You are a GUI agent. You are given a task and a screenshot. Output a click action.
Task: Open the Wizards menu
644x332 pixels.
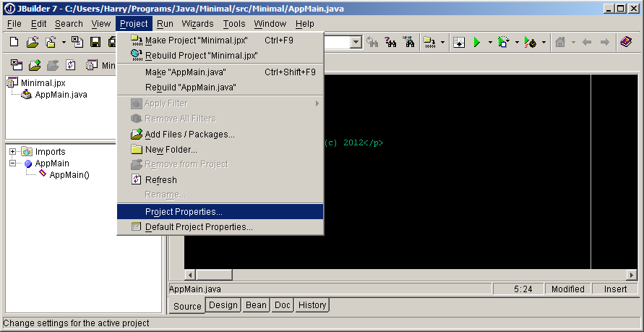pos(197,24)
